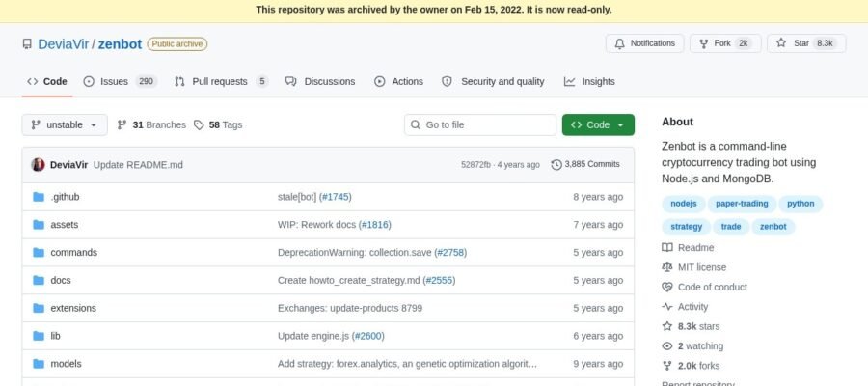The width and height of the screenshot is (868, 386).
Task: Click the commands folder icon
Action: coord(39,253)
